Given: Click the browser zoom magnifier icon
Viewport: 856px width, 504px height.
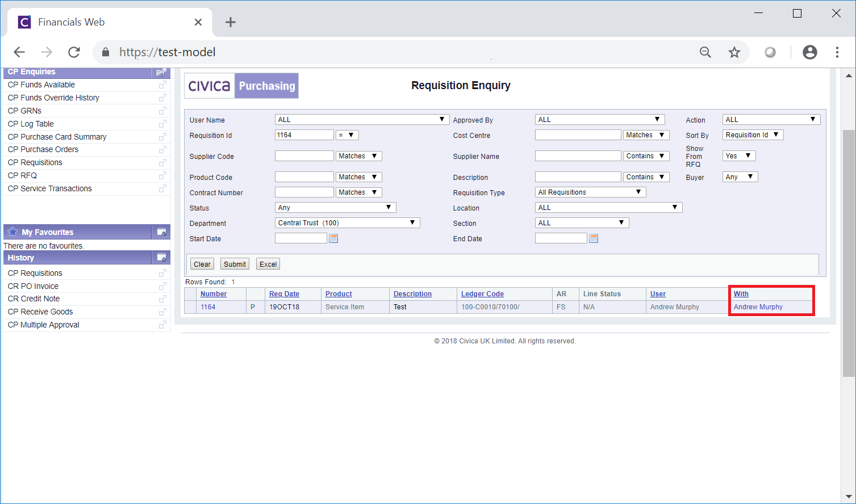Looking at the screenshot, I should pyautogui.click(x=705, y=52).
